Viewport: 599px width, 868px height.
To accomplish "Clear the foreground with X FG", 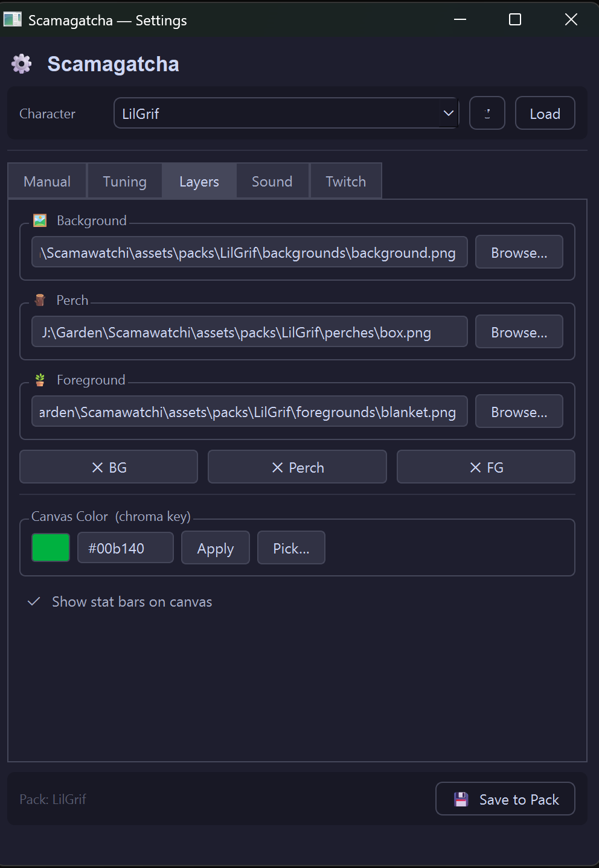I will [x=485, y=467].
